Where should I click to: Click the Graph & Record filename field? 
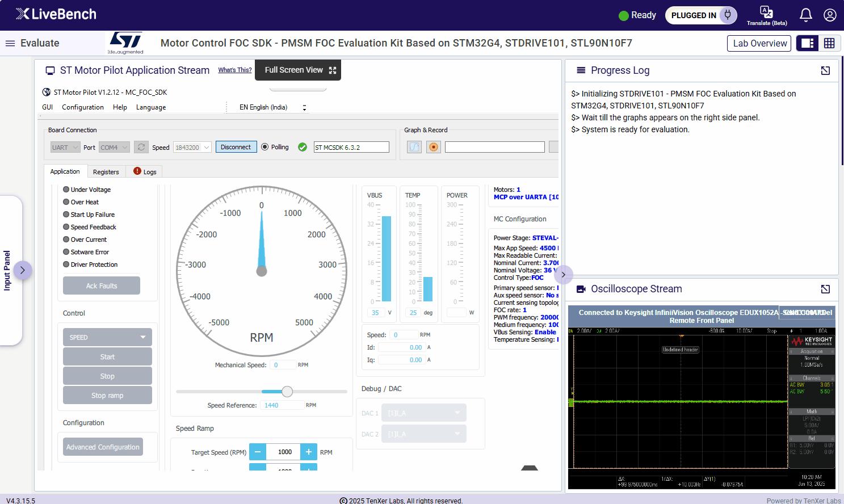[495, 148]
